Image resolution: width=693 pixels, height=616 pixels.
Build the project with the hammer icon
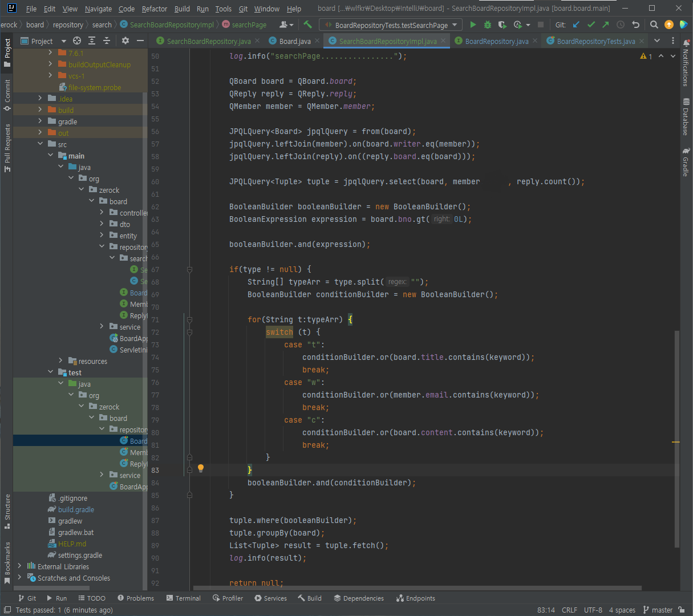click(x=308, y=25)
